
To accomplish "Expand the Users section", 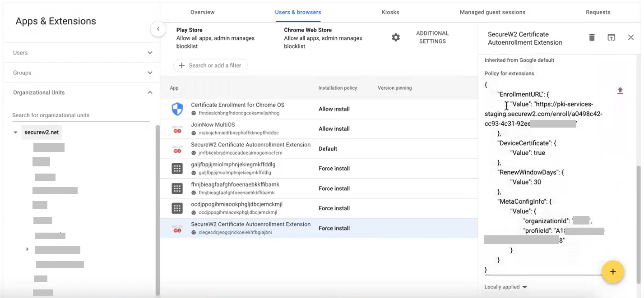I will point(150,53).
